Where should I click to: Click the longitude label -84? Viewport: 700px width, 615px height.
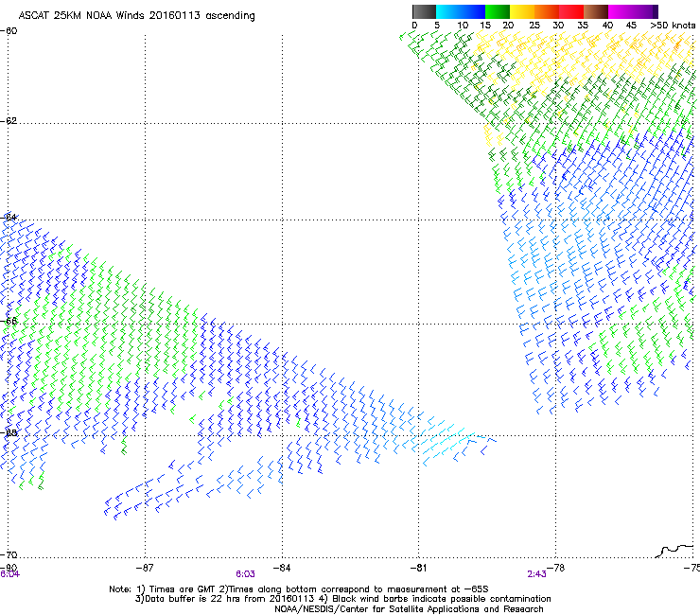click(282, 568)
